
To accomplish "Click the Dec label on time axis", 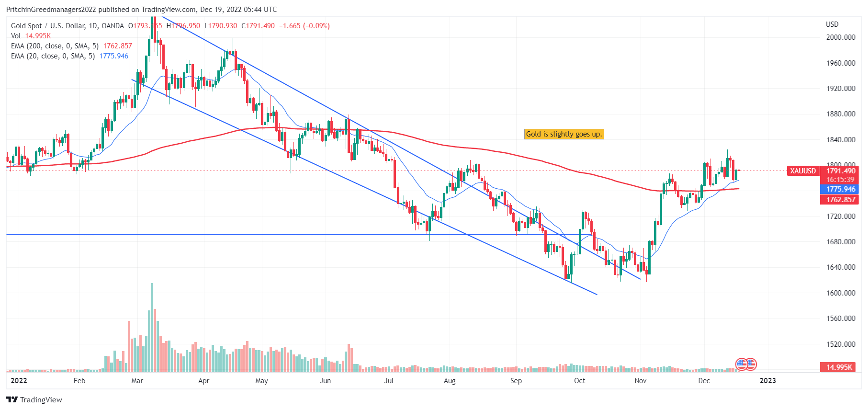I will (x=704, y=381).
